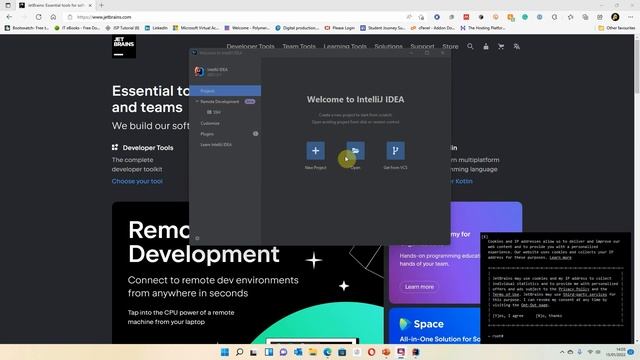The width and height of the screenshot is (640, 360).
Task: Open the taskbar Widgets icon
Action: (x=269, y=352)
